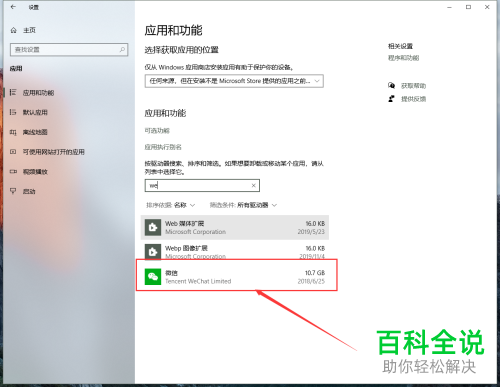
Task: Open 默认应用 in the sidebar
Action: pos(35,112)
